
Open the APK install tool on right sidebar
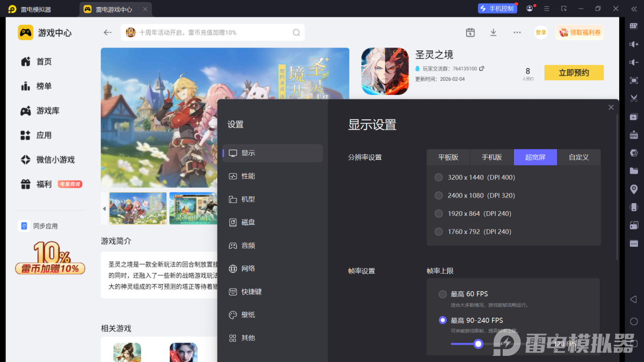coord(633,135)
